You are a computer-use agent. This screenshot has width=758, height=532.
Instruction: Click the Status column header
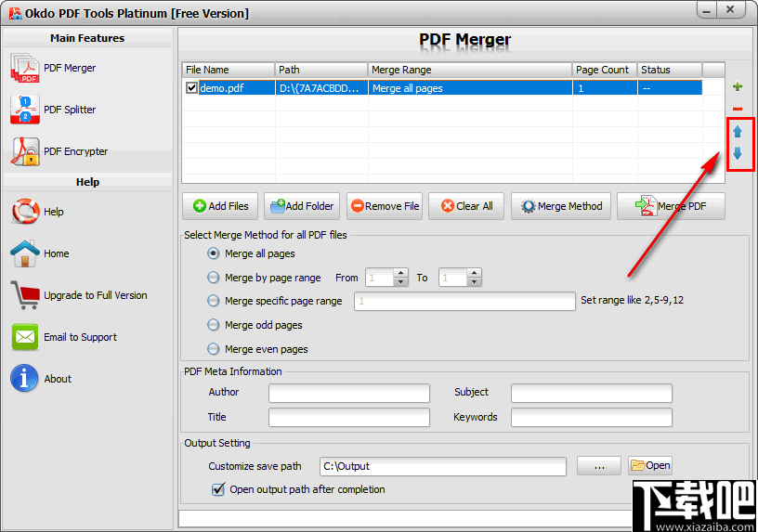(670, 70)
